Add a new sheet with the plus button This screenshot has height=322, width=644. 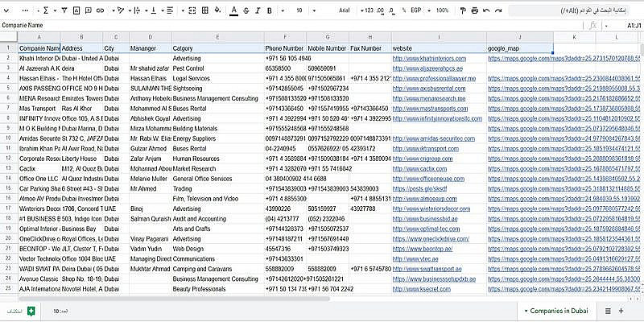tap(621, 311)
